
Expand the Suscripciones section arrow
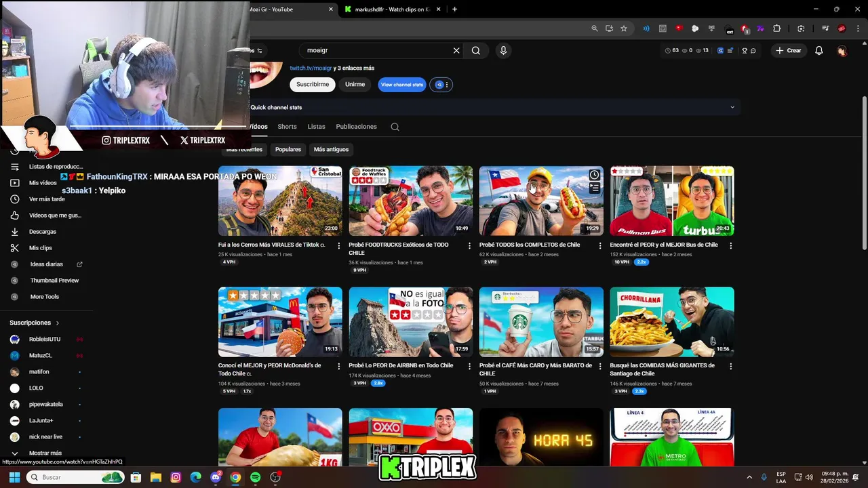pos(58,323)
